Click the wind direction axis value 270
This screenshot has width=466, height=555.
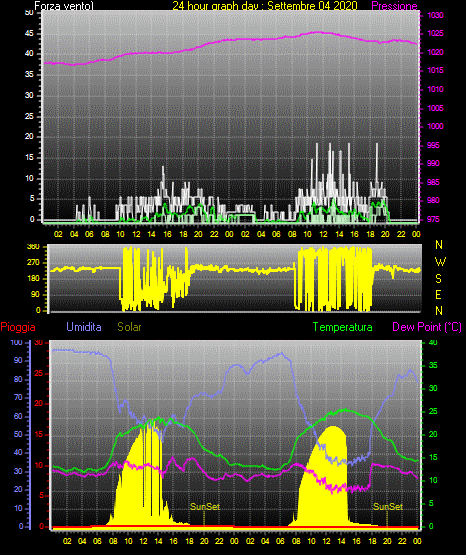[x=34, y=263]
